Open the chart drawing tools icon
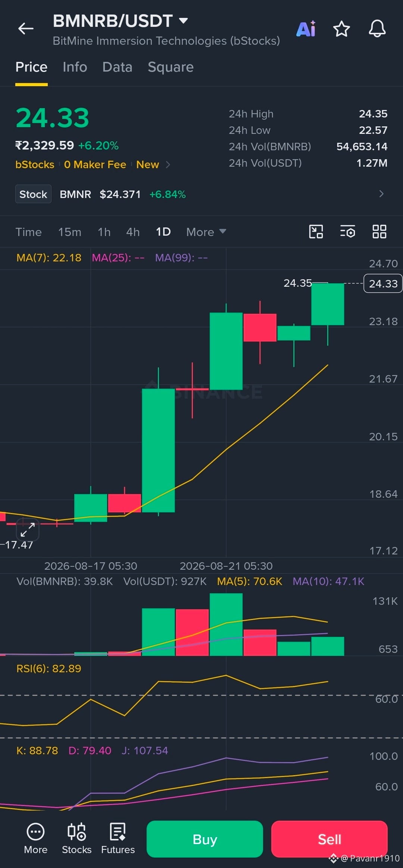The image size is (403, 868). coord(316,232)
